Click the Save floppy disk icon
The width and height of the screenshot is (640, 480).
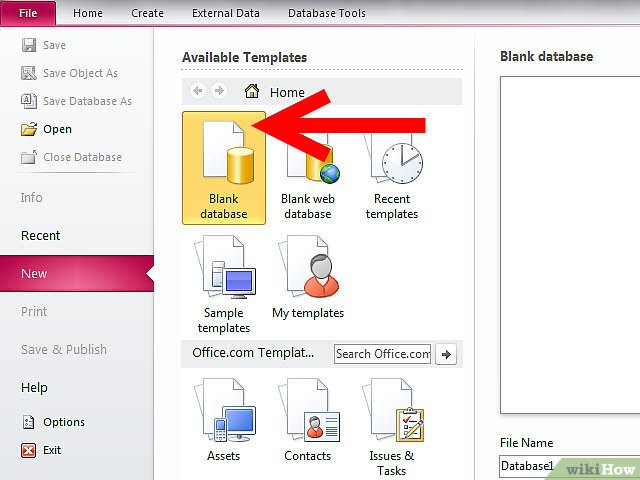[29, 45]
